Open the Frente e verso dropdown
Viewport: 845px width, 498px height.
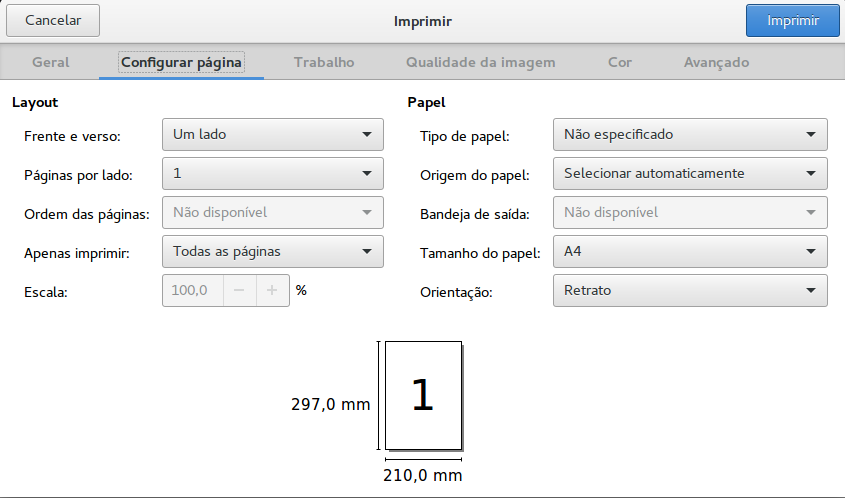(273, 135)
